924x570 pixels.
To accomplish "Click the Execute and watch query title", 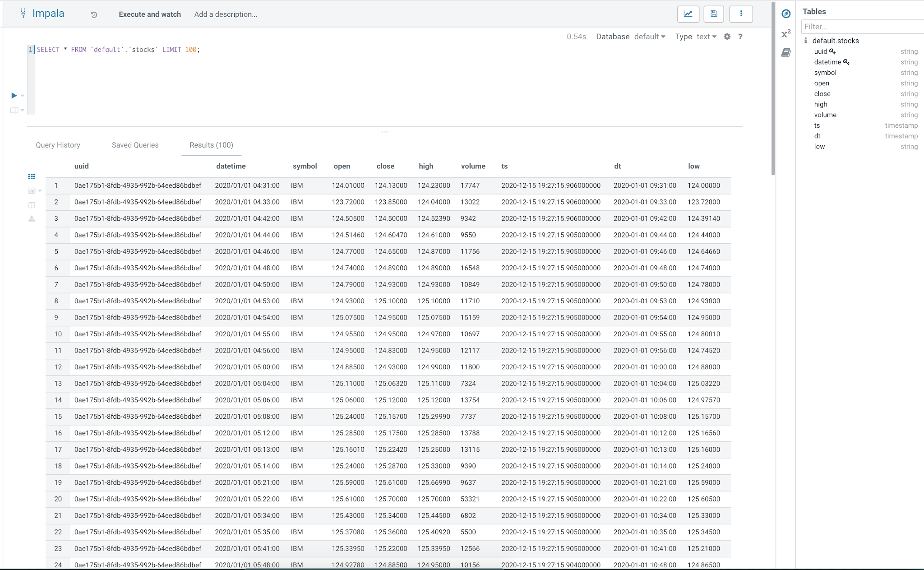I will coord(150,14).
